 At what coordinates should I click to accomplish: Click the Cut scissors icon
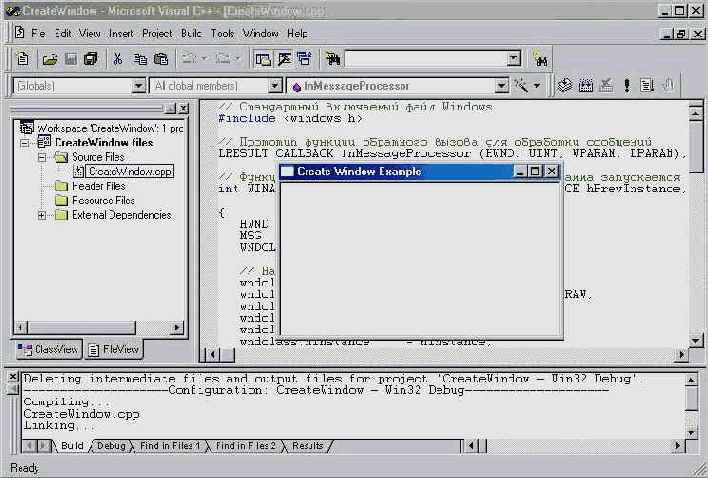117,60
